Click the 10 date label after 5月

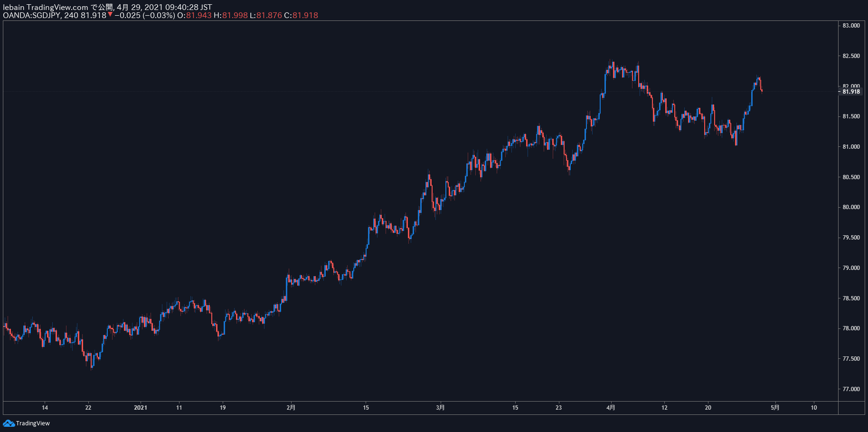[x=814, y=407]
